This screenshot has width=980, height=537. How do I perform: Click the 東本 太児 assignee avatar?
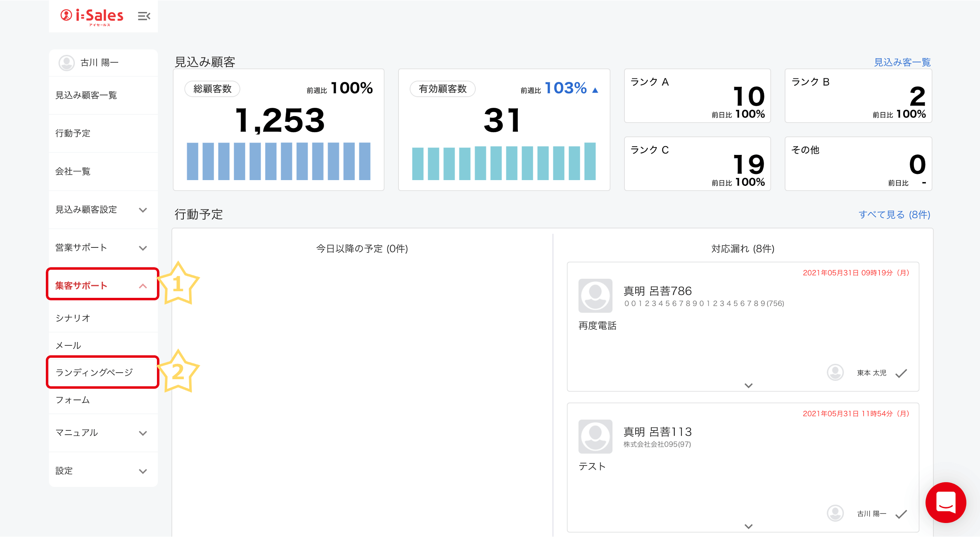coord(835,373)
